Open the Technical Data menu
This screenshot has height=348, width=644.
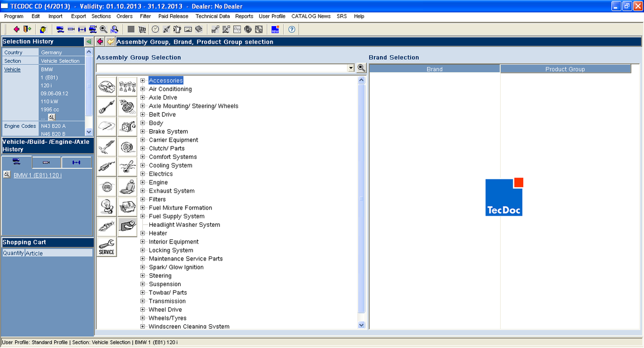(x=213, y=16)
